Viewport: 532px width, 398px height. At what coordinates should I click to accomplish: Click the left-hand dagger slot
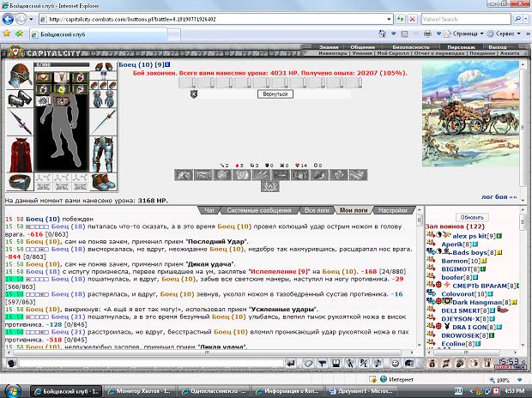pos(20,122)
